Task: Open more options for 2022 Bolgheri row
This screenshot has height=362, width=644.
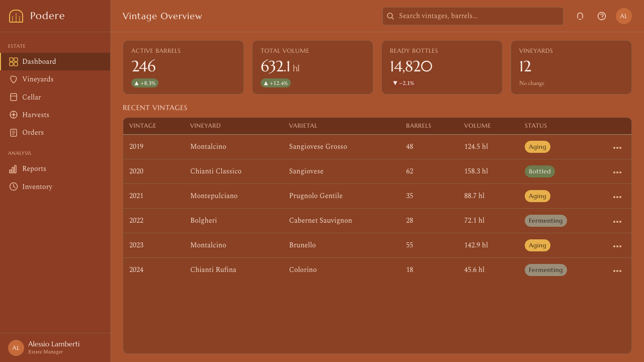Action: pos(617,221)
